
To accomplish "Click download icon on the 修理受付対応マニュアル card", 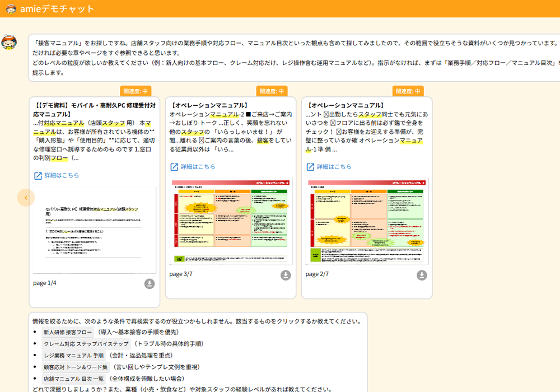I will (149, 284).
